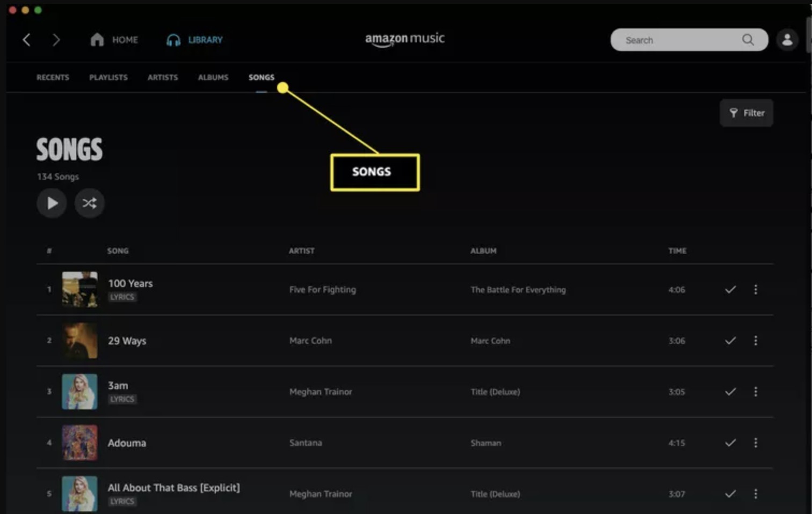Image resolution: width=812 pixels, height=514 pixels.
Task: Open the LYRICS badge under 3am
Action: [122, 399]
